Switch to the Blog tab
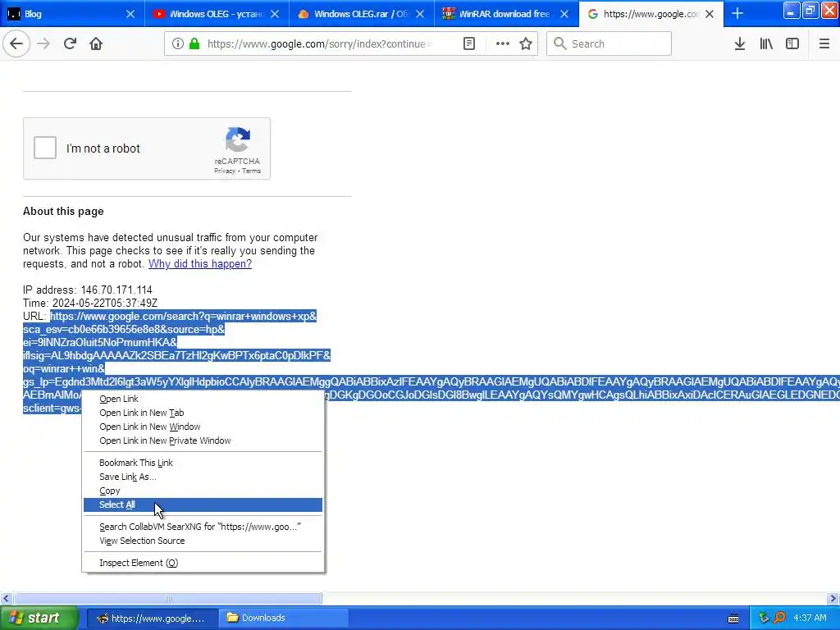The image size is (840, 630). tap(72, 14)
